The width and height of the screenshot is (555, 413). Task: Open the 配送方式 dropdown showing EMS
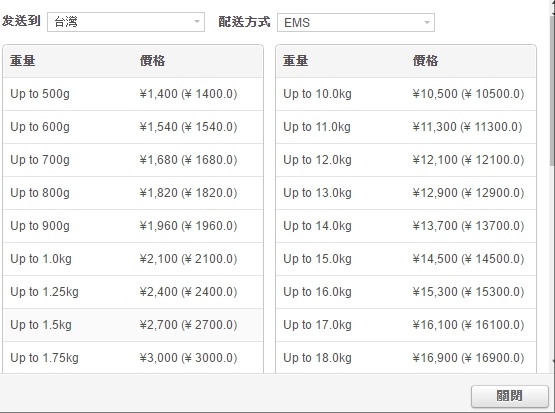(356, 22)
